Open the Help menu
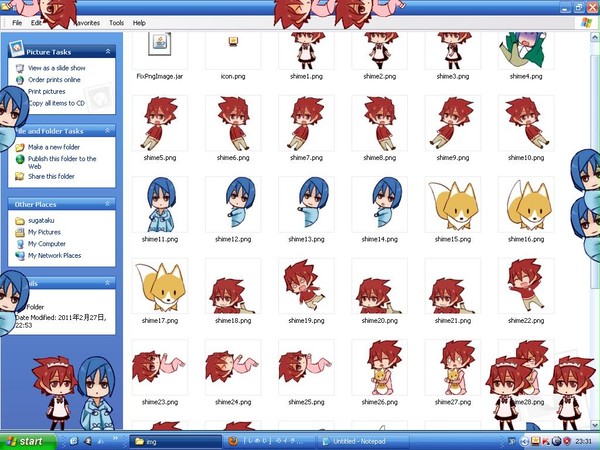This screenshot has height=450, width=600. (x=139, y=23)
